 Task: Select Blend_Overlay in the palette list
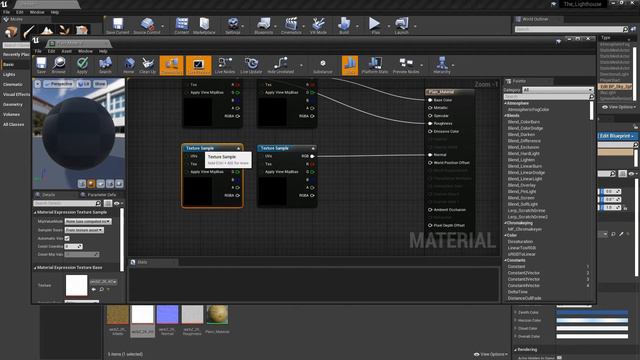[x=521, y=185]
